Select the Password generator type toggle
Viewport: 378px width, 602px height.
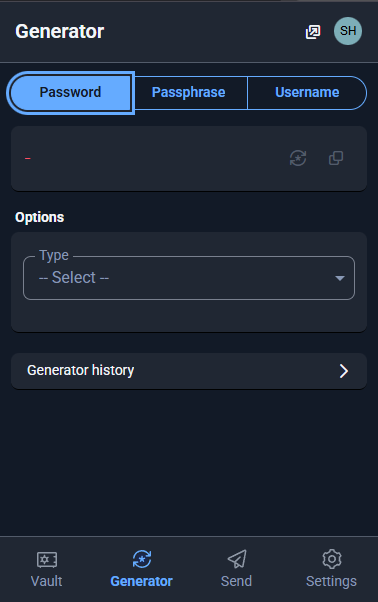tap(71, 93)
